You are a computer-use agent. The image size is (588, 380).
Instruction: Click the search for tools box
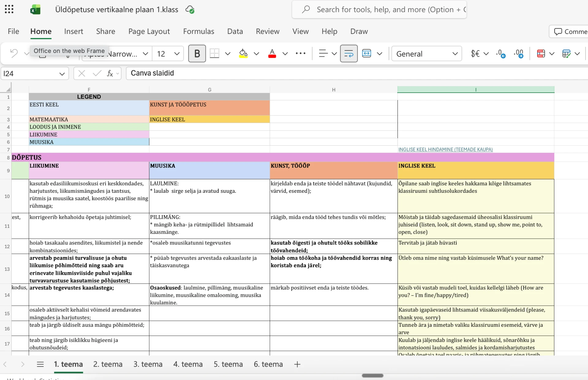point(379,9)
